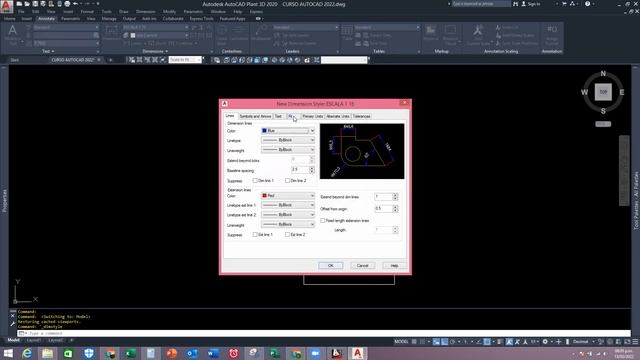The height and width of the screenshot is (360, 640).
Task: Click the Offset from origin value field
Action: pos(383,209)
